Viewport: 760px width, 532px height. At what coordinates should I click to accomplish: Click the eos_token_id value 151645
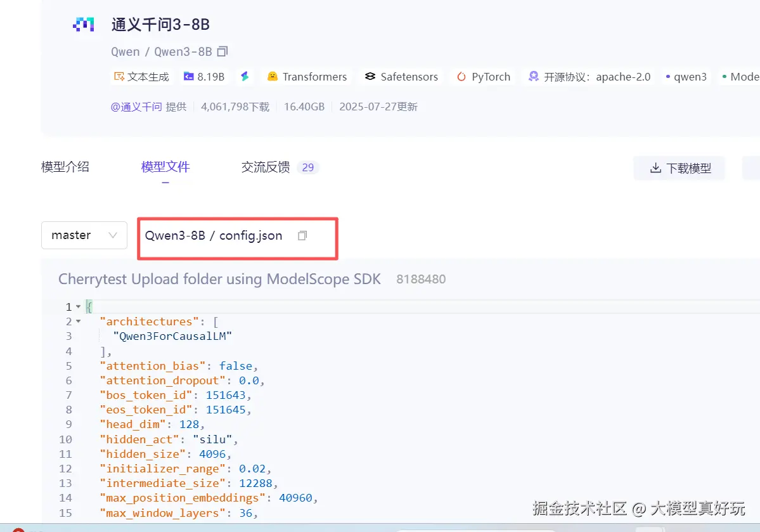tap(226, 410)
